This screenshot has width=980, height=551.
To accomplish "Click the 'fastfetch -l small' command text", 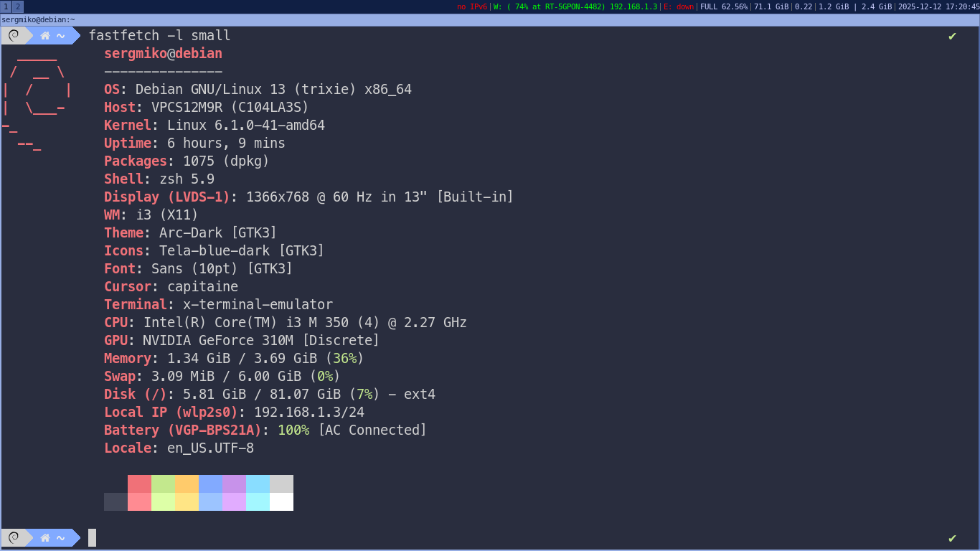I will (x=159, y=36).
